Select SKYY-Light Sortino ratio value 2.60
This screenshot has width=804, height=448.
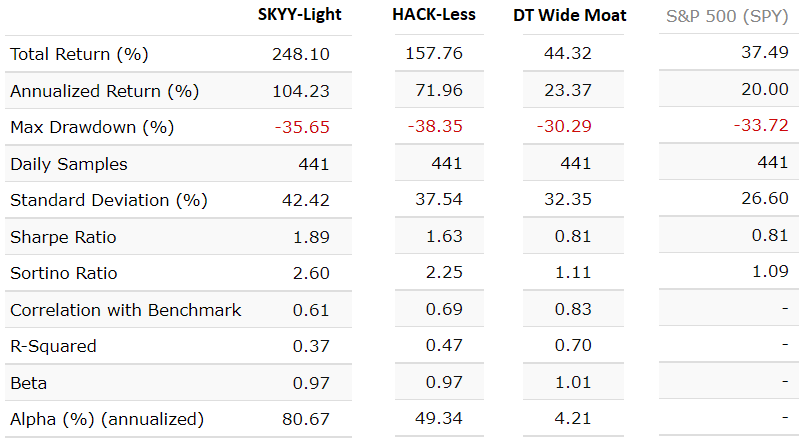coord(310,273)
